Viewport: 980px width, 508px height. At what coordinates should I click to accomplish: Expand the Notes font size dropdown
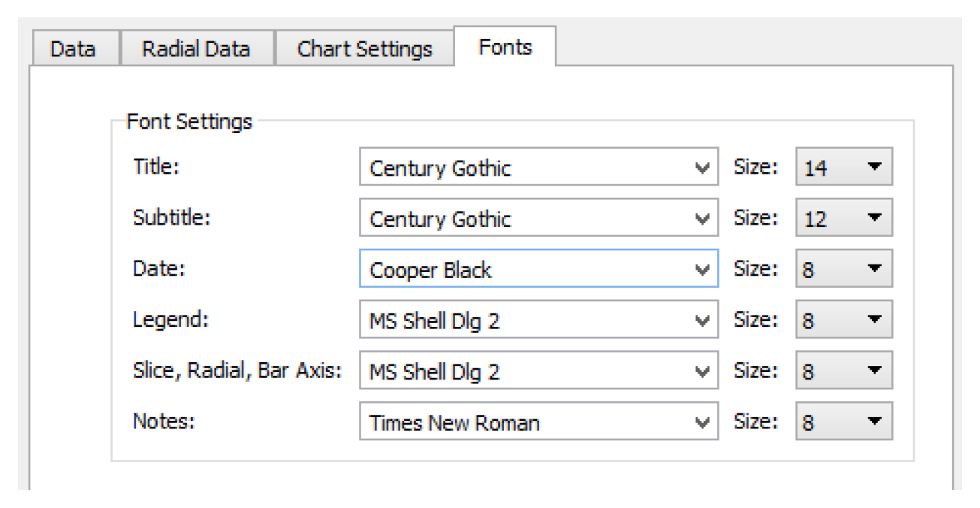(843, 423)
